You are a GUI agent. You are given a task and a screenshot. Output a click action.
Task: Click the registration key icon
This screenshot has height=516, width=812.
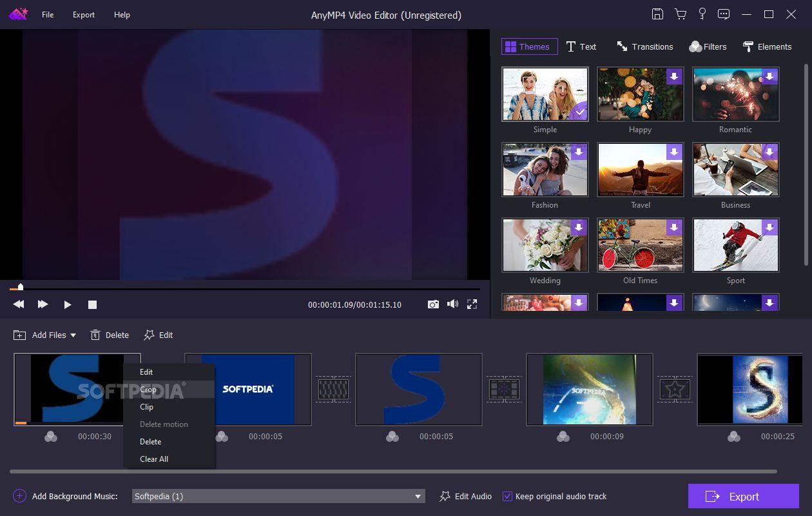pyautogui.click(x=702, y=14)
